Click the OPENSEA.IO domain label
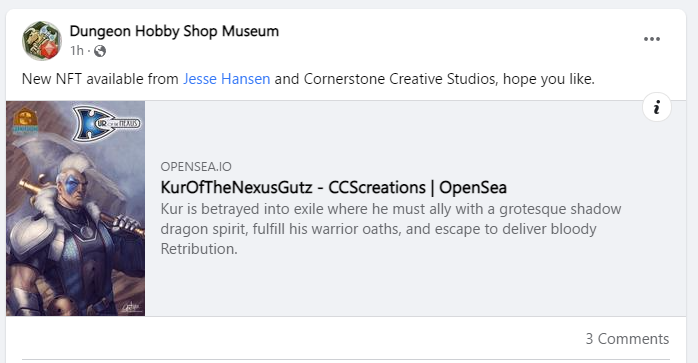The width and height of the screenshot is (698, 363). (x=196, y=167)
